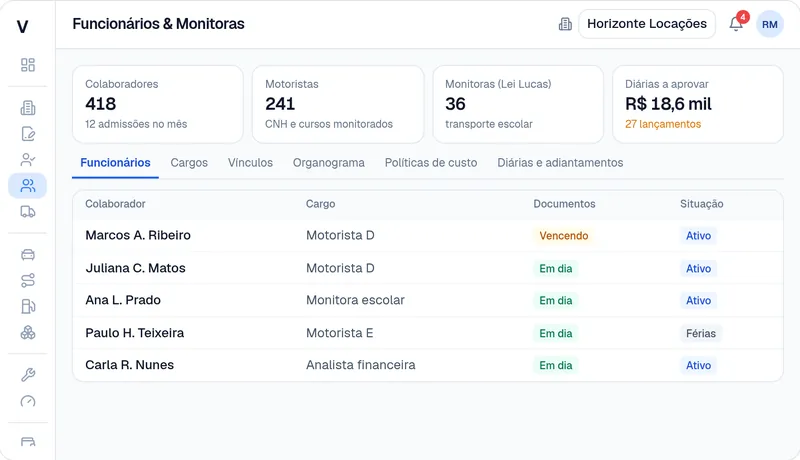Open employee Paulo H. Teixeira
The height and width of the screenshot is (460, 800).
point(135,333)
